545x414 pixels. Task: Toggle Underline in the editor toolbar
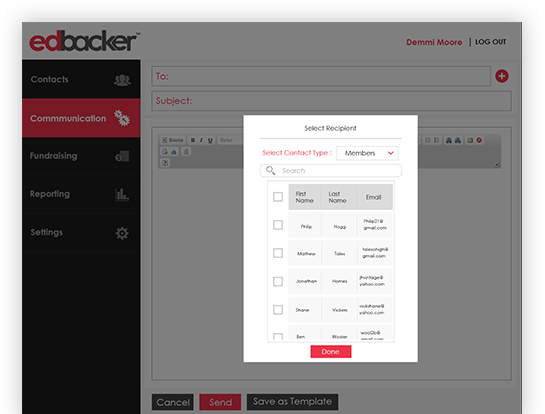(x=210, y=140)
